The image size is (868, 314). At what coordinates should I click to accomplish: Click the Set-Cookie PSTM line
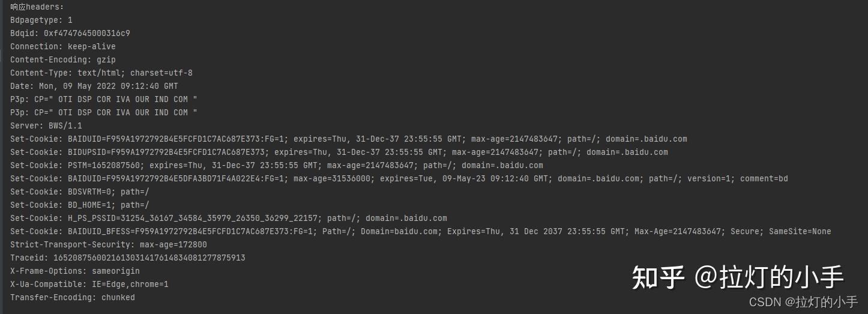point(277,166)
